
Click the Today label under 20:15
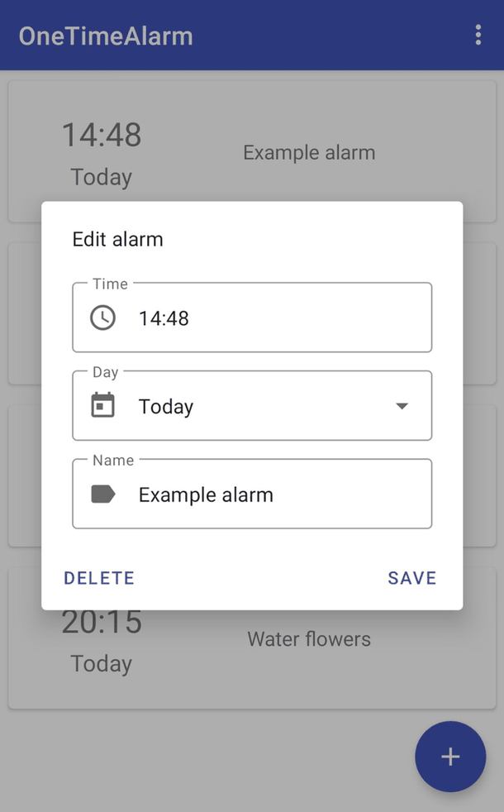101,664
